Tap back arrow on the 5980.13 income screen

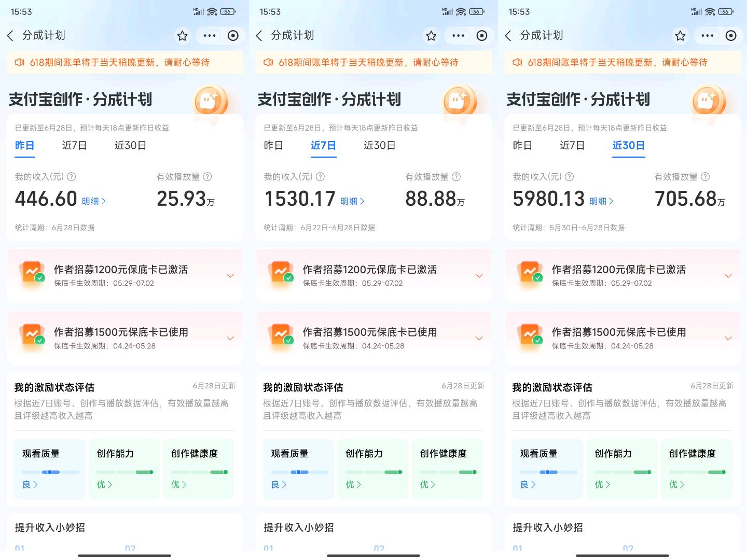pos(508,35)
